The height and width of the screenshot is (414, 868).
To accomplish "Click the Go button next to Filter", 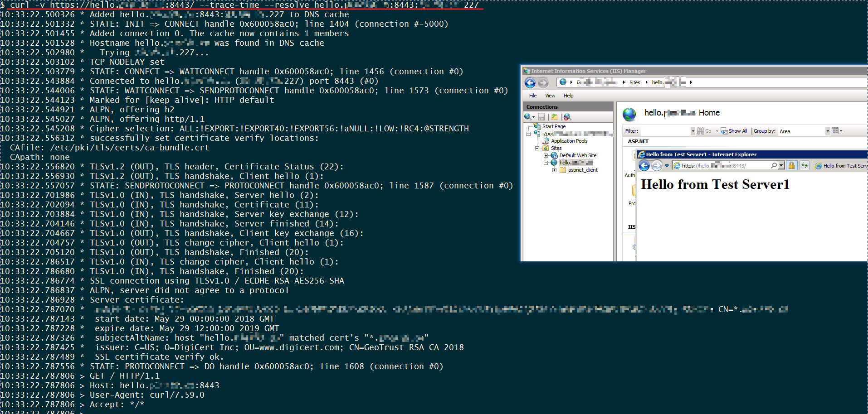I will [704, 131].
